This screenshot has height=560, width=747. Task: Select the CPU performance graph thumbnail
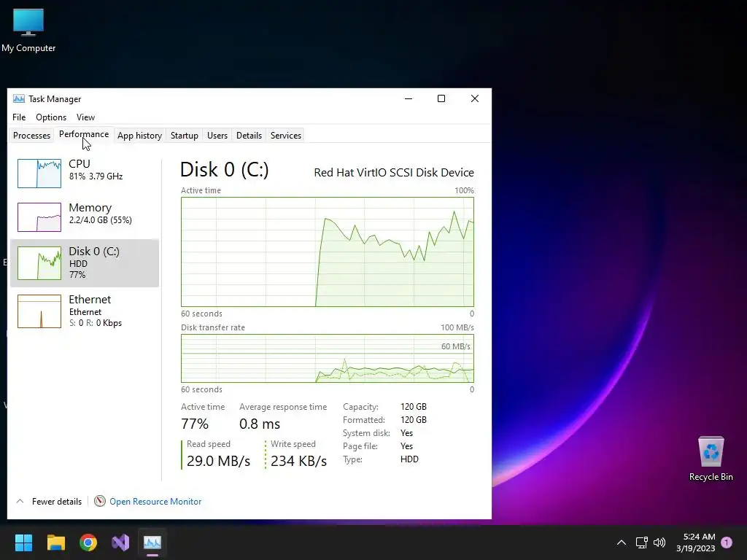[39, 174]
